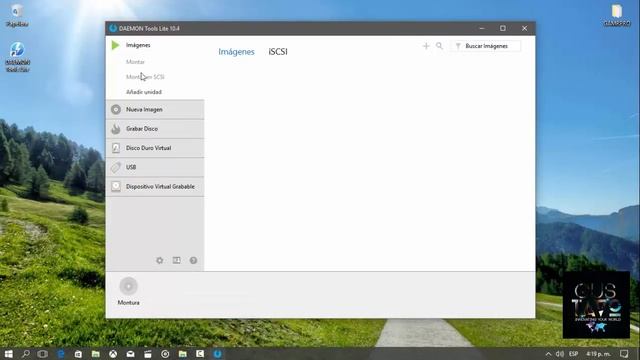
Task: Open Xbox app from taskbar
Action: (113, 354)
